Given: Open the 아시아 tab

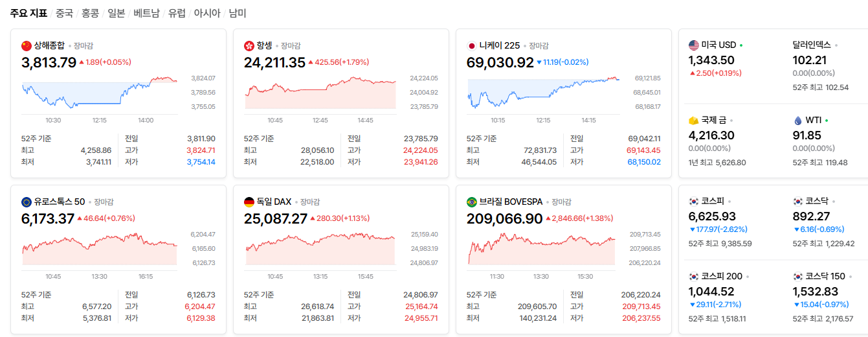Looking at the screenshot, I should tap(207, 13).
